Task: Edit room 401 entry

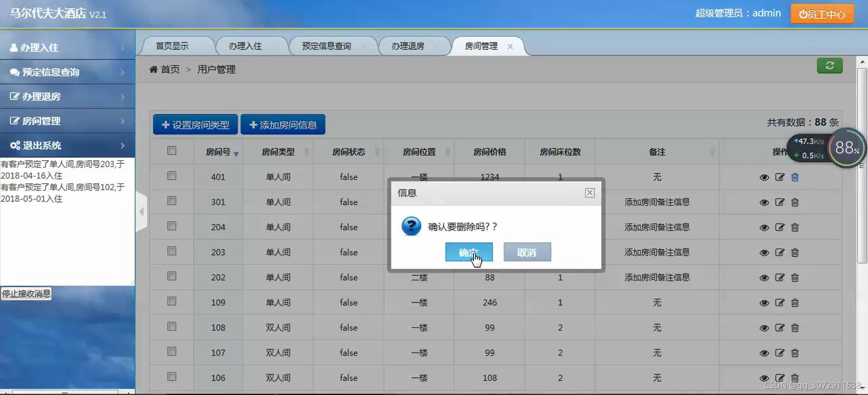Action: (x=780, y=177)
